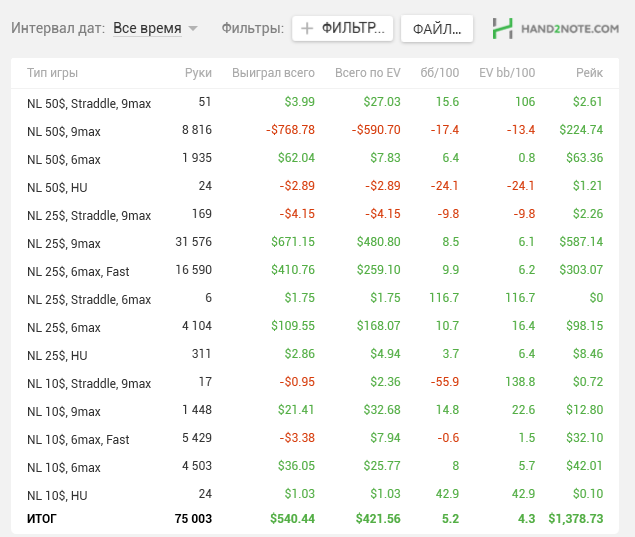Click the plus icon on filter button

[x=307, y=28]
